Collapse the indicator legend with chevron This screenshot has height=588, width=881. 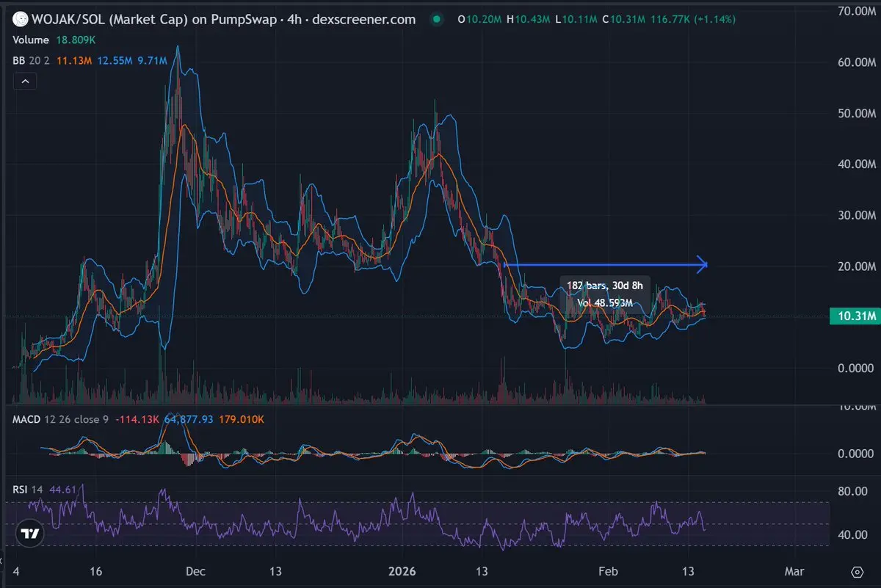pyautogui.click(x=25, y=81)
